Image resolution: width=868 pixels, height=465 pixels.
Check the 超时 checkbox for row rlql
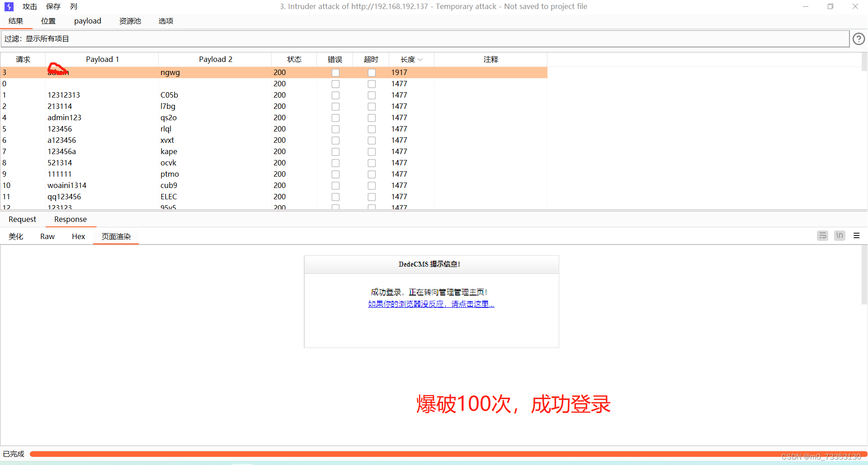point(372,129)
